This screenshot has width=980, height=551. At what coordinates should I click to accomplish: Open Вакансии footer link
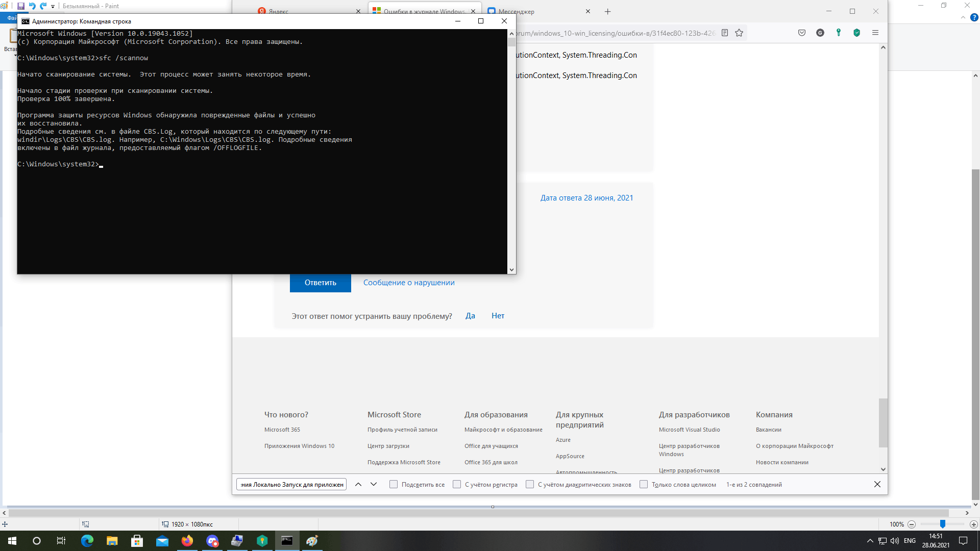[x=768, y=430]
